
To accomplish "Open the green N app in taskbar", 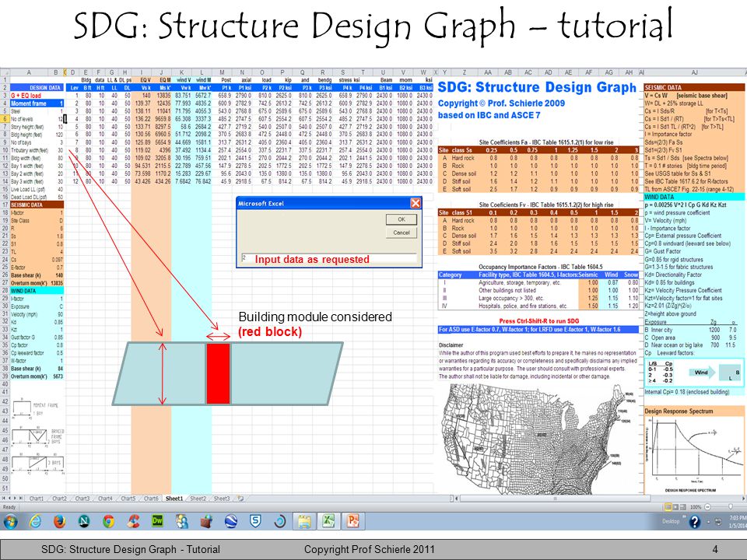I will click(84, 521).
